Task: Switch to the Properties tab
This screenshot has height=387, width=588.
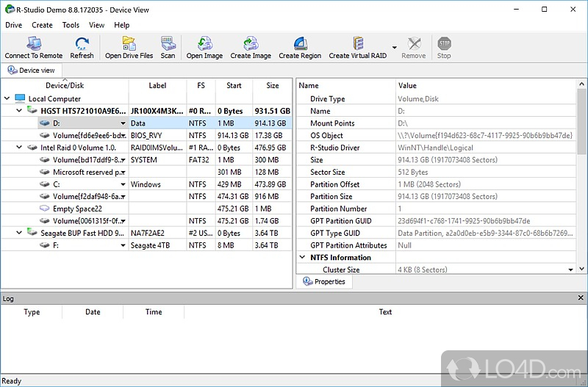Action: pyautogui.click(x=324, y=282)
